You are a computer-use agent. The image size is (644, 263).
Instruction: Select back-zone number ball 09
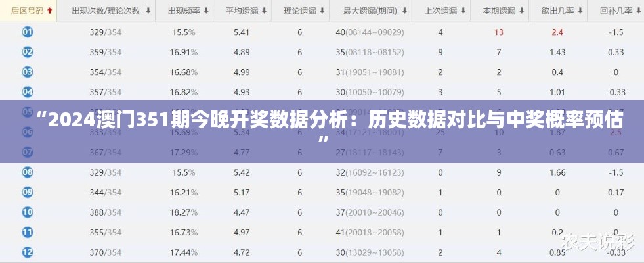(28, 192)
